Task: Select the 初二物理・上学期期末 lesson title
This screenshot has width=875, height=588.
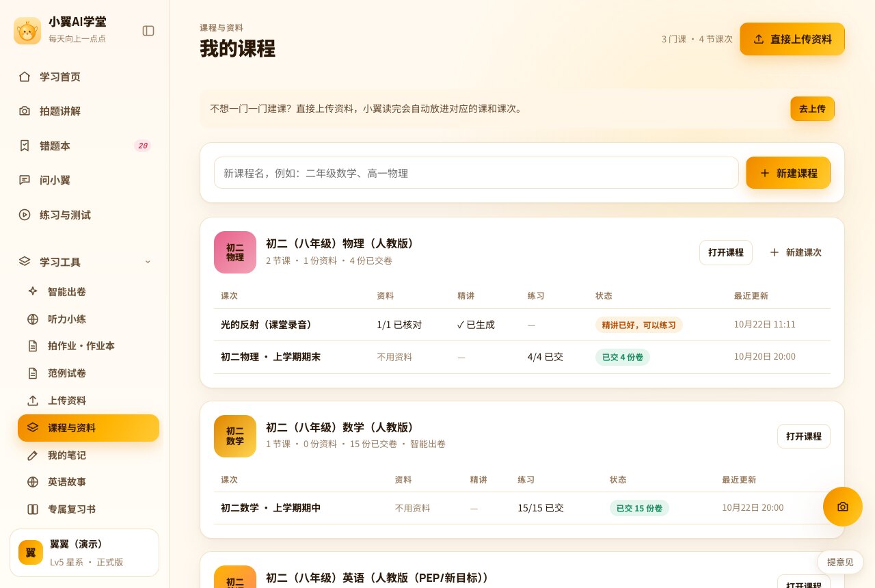Action: (x=271, y=357)
